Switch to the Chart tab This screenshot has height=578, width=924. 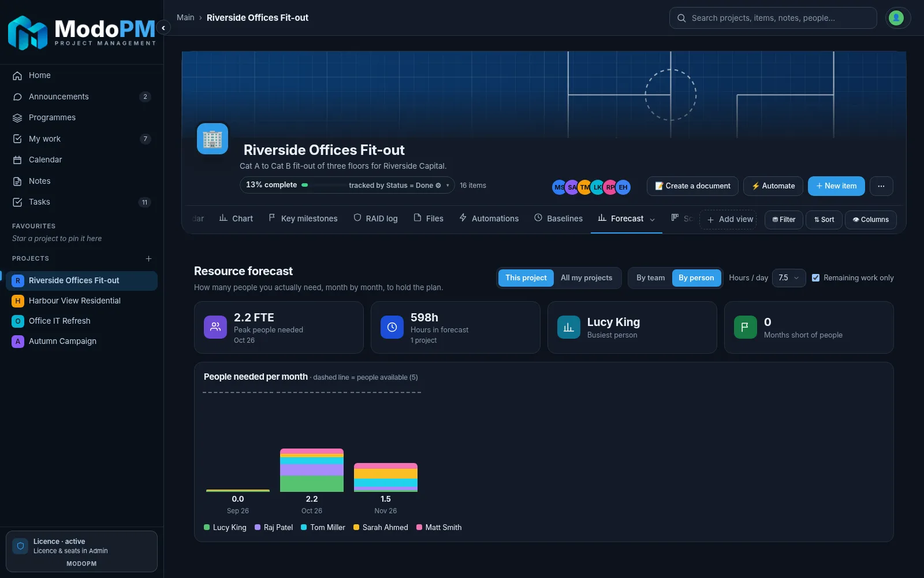click(236, 218)
